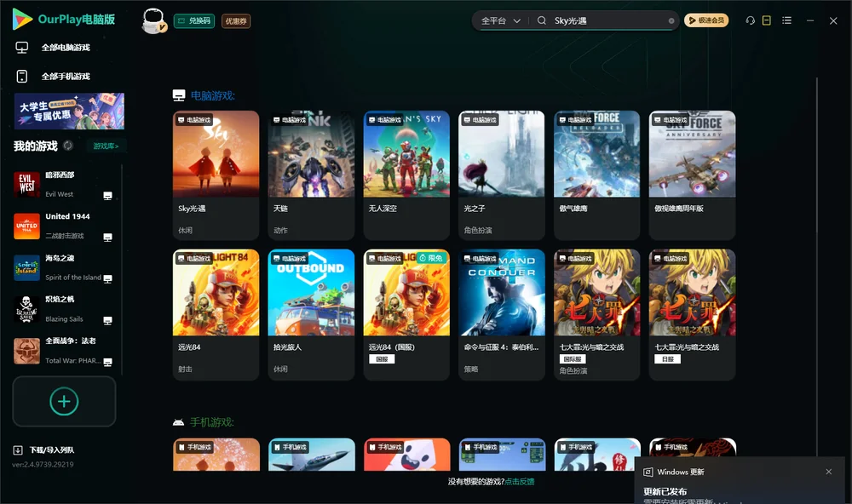The width and height of the screenshot is (852, 504).
Task: Open mobile game card with fighter jet
Action: point(311,455)
